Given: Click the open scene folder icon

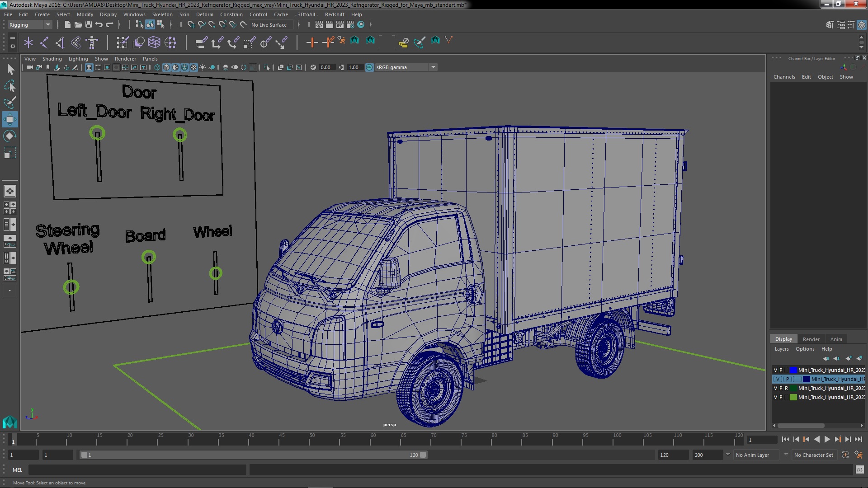Looking at the screenshot, I should (78, 24).
